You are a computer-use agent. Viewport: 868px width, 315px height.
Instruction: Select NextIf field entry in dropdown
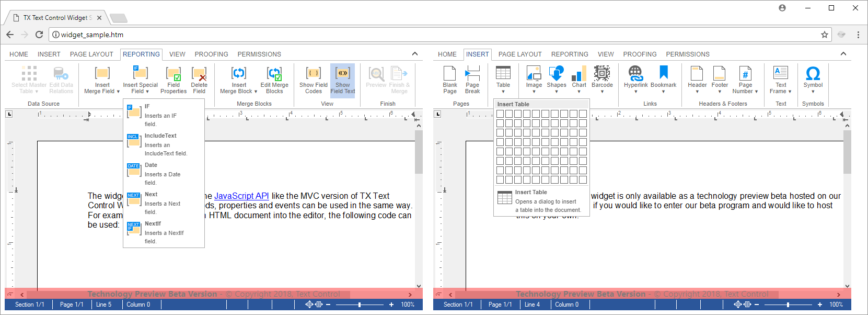click(164, 232)
